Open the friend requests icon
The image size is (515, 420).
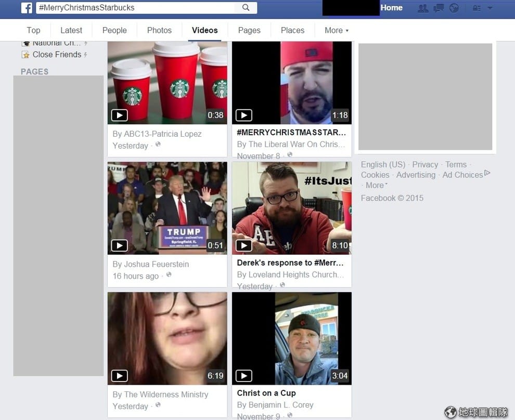pyautogui.click(x=423, y=8)
